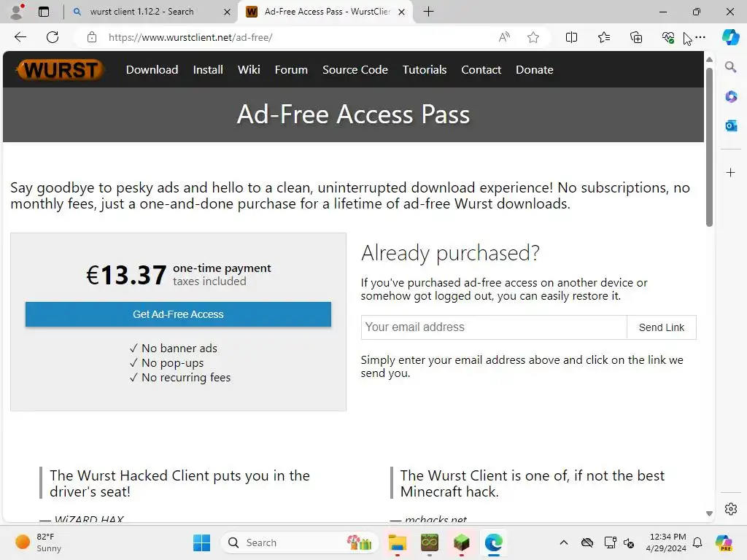Viewport: 747px width, 560px height.
Task: Refresh the current page
Action: [53, 37]
